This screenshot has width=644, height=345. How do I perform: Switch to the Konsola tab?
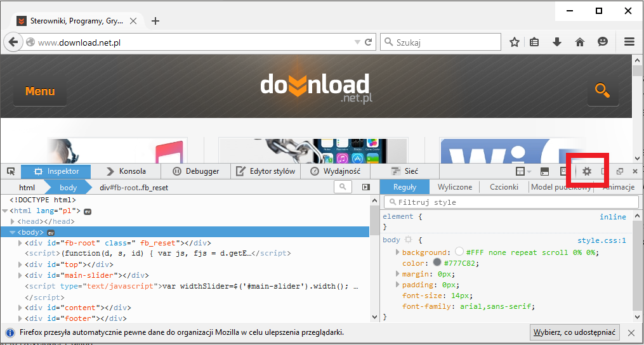pos(126,171)
